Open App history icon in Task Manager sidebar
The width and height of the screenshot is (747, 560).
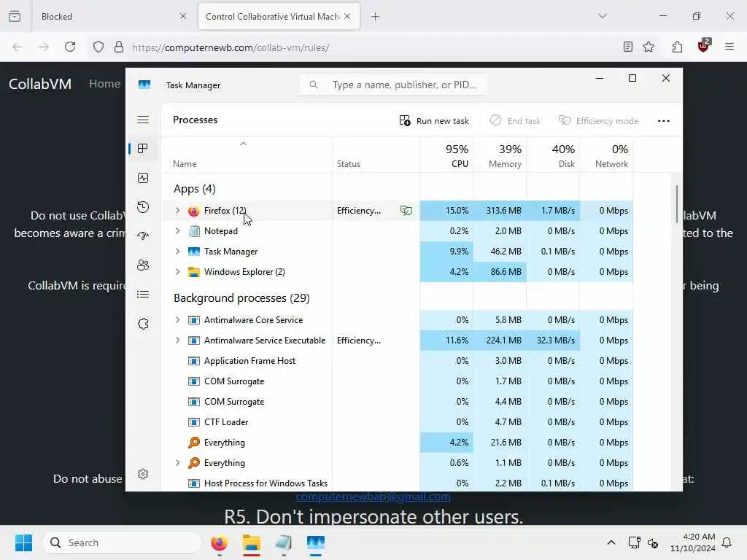143,207
